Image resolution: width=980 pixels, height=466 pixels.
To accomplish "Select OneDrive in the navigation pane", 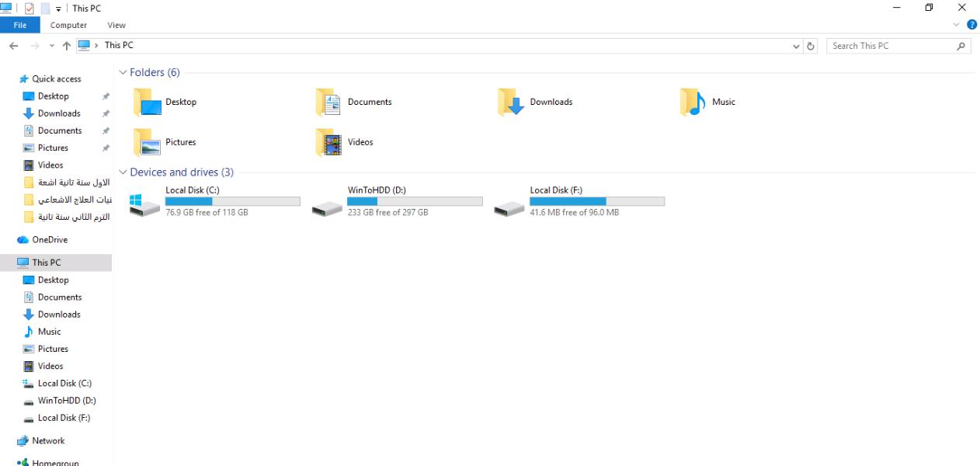I will pyautogui.click(x=50, y=240).
